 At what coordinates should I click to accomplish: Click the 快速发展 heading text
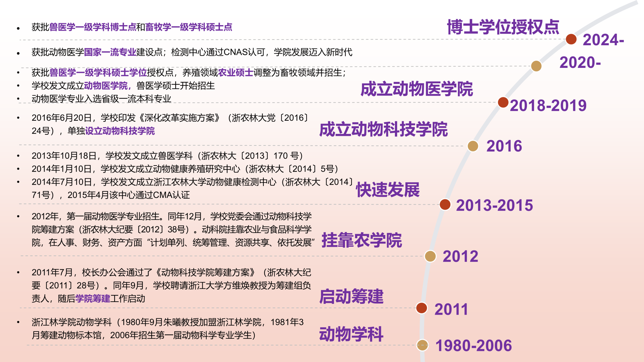click(x=387, y=190)
